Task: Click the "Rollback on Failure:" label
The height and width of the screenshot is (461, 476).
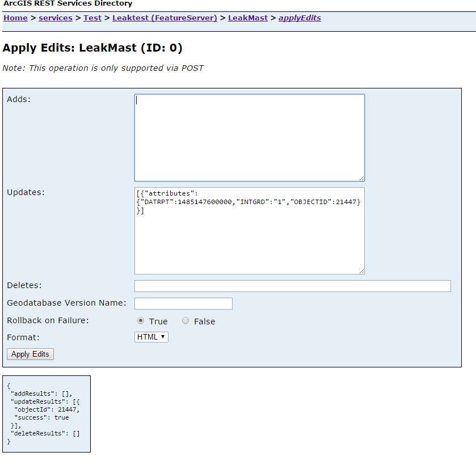Action: click(48, 320)
